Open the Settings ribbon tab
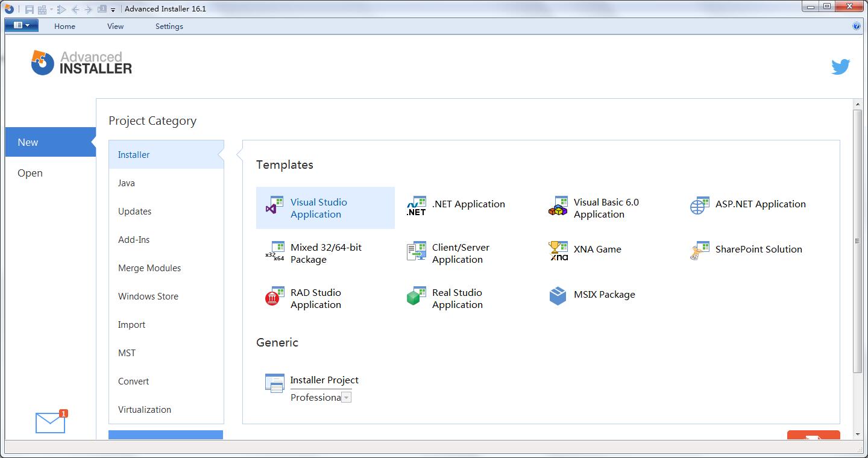The height and width of the screenshot is (458, 868). click(x=169, y=27)
